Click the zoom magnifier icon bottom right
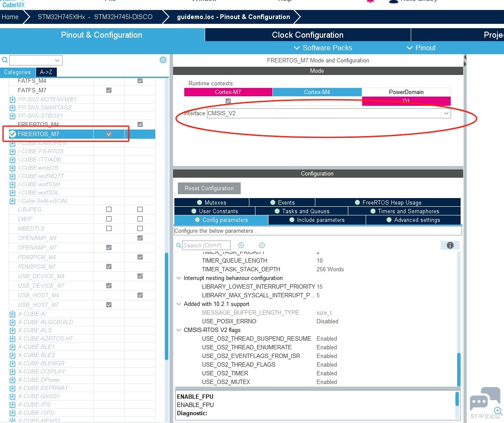504x423 pixels. point(498,411)
